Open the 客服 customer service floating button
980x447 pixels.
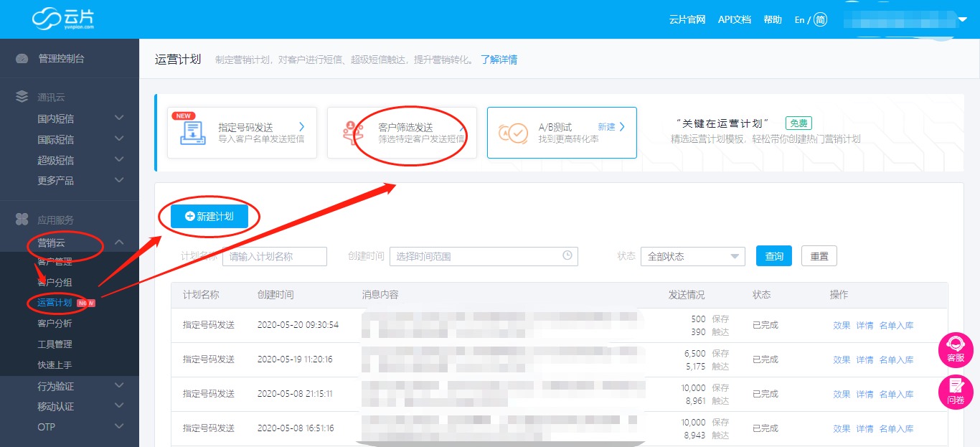(956, 349)
